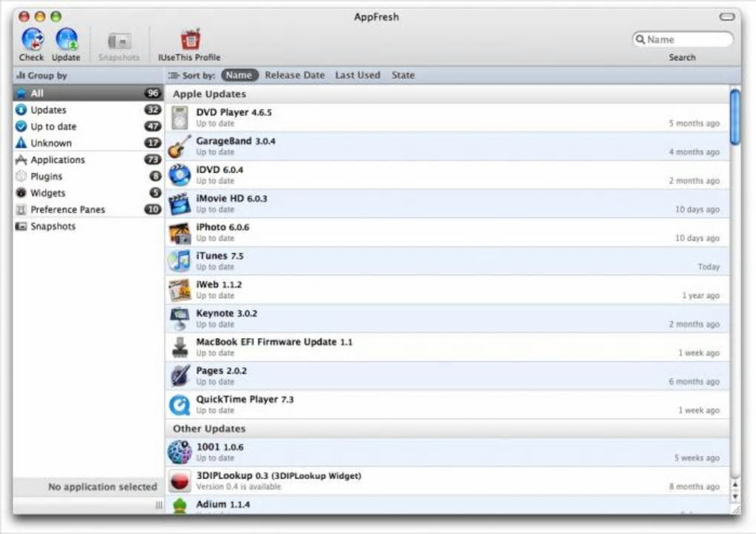Filter by Widgets
This screenshot has height=534, width=756.
click(89, 193)
